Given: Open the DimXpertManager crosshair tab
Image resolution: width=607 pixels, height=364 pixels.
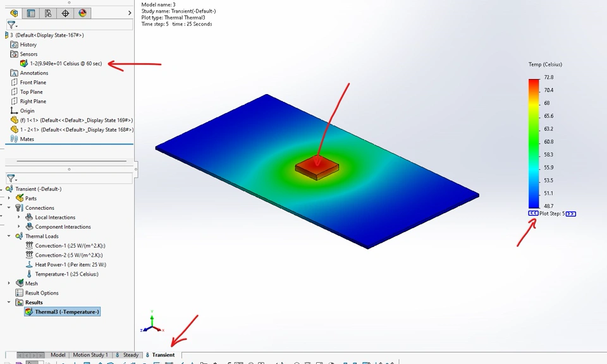Looking at the screenshot, I should (65, 13).
